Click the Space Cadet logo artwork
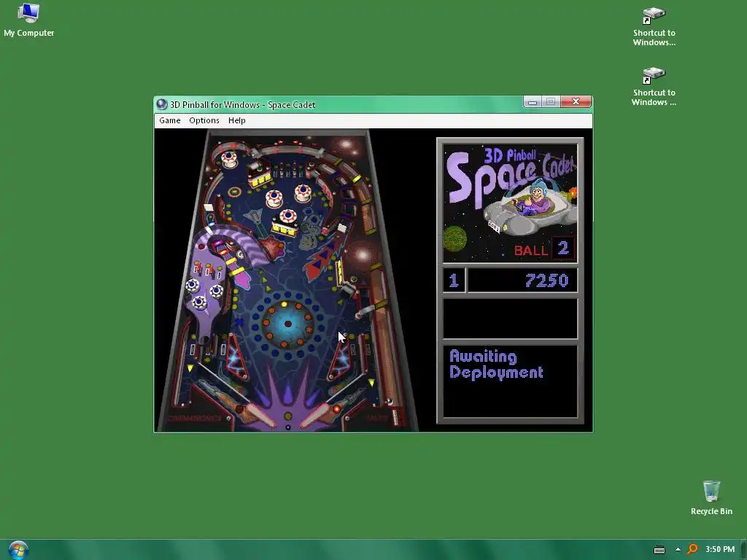747x560 pixels. (510, 203)
